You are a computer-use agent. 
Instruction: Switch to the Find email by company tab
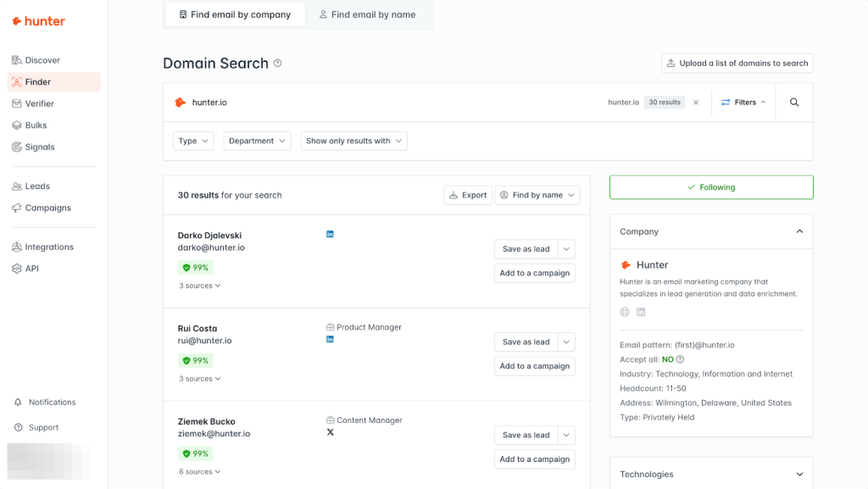click(x=235, y=14)
